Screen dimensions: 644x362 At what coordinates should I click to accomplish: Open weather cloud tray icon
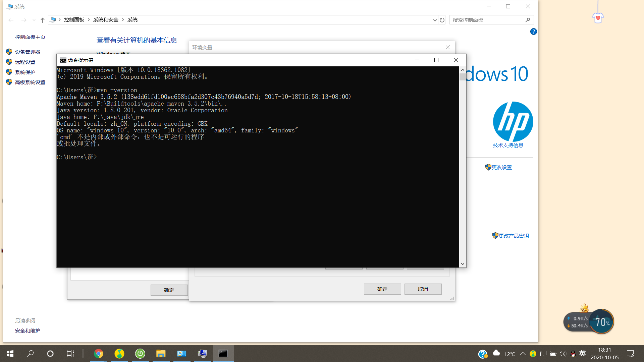pyautogui.click(x=496, y=354)
